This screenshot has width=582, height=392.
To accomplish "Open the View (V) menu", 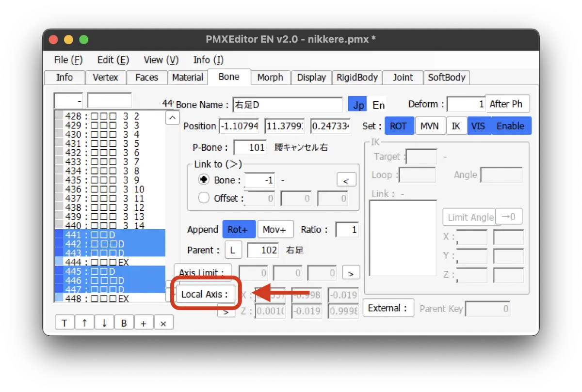I will click(x=161, y=60).
